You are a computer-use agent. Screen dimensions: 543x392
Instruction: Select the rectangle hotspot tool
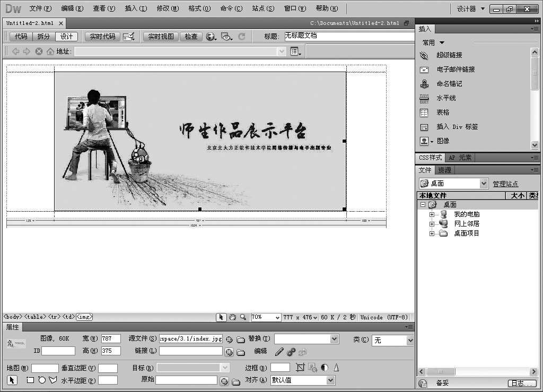30,380
